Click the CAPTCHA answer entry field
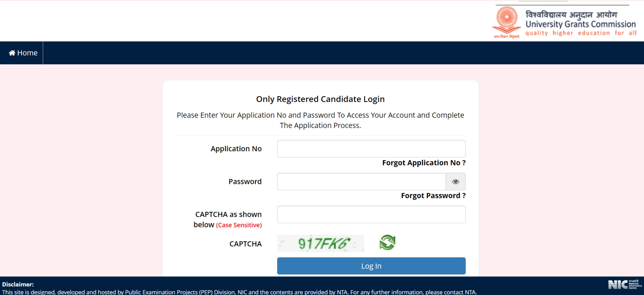Screen dimensions: 644x295 point(371,214)
